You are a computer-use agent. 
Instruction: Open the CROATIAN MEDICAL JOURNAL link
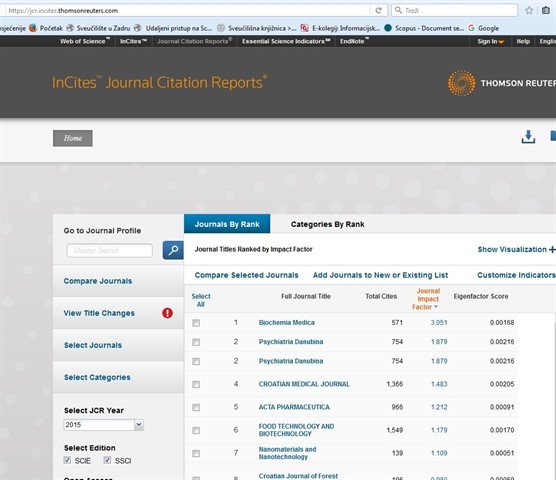click(x=304, y=384)
